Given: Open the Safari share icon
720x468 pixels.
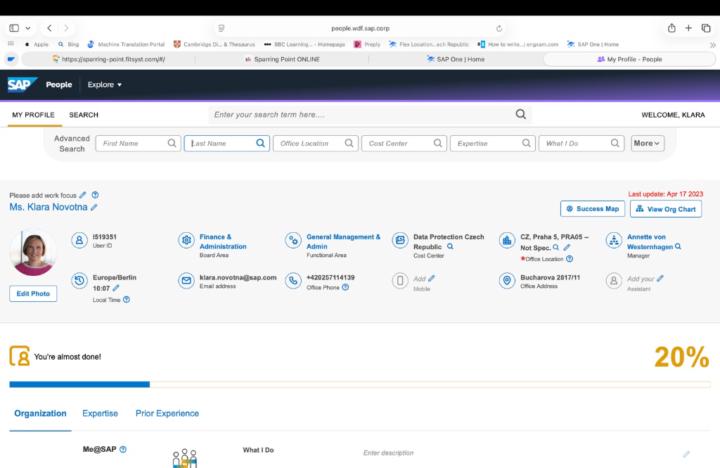Looking at the screenshot, I should coord(671,28).
